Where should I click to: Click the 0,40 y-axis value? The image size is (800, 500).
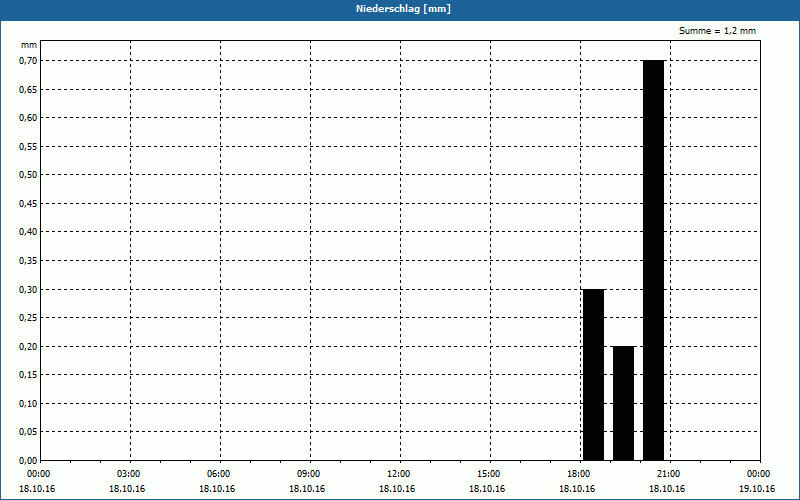tap(28, 232)
